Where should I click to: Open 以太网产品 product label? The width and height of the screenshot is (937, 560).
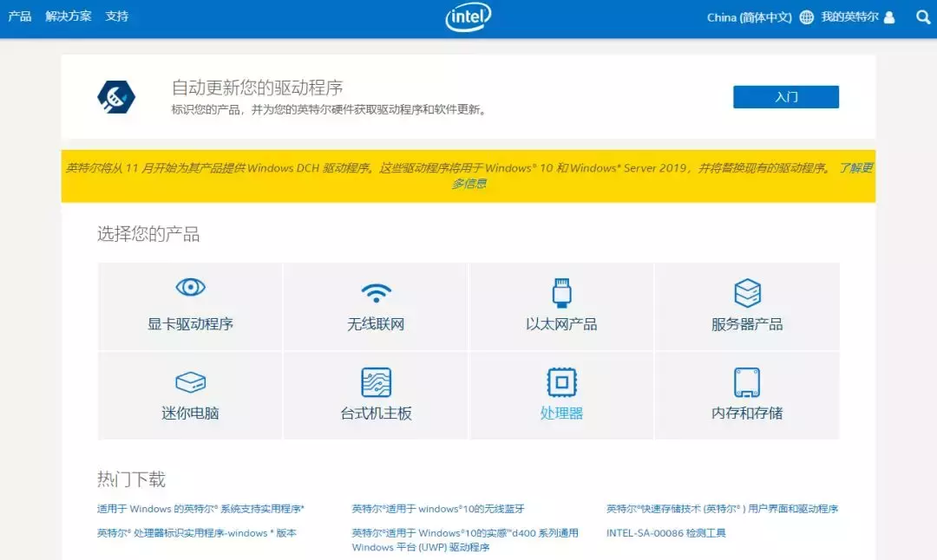click(x=561, y=324)
